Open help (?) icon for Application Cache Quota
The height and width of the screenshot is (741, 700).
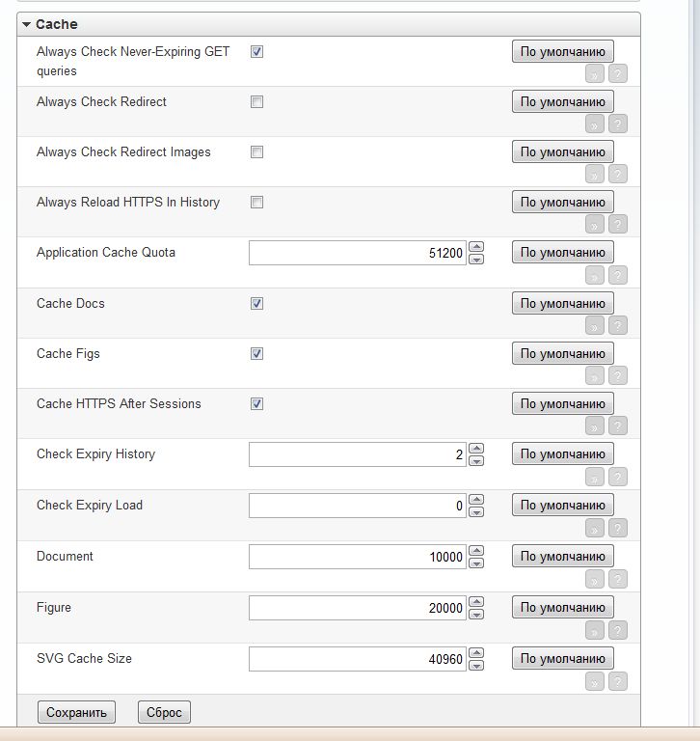pyautogui.click(x=618, y=275)
